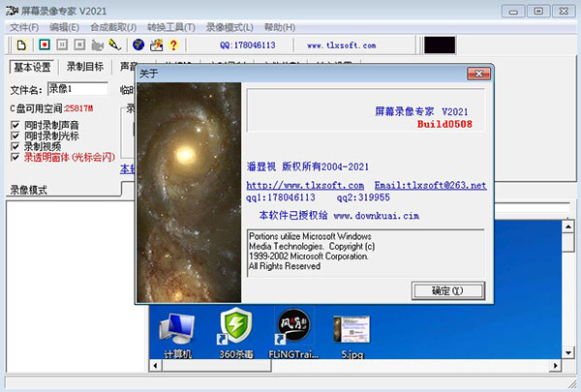Open help with the question mark icon
This screenshot has width=581, height=392.
click(x=173, y=45)
